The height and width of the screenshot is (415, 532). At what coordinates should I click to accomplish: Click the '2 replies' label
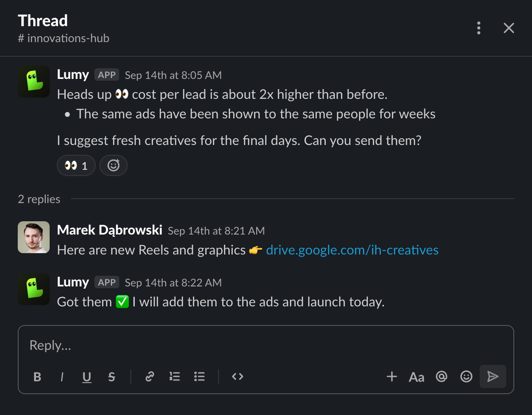39,200
